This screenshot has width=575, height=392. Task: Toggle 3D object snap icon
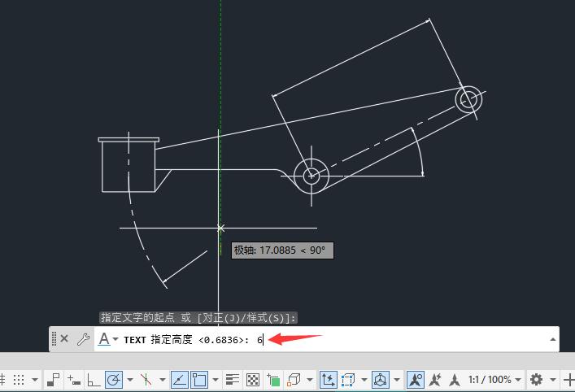(x=294, y=380)
